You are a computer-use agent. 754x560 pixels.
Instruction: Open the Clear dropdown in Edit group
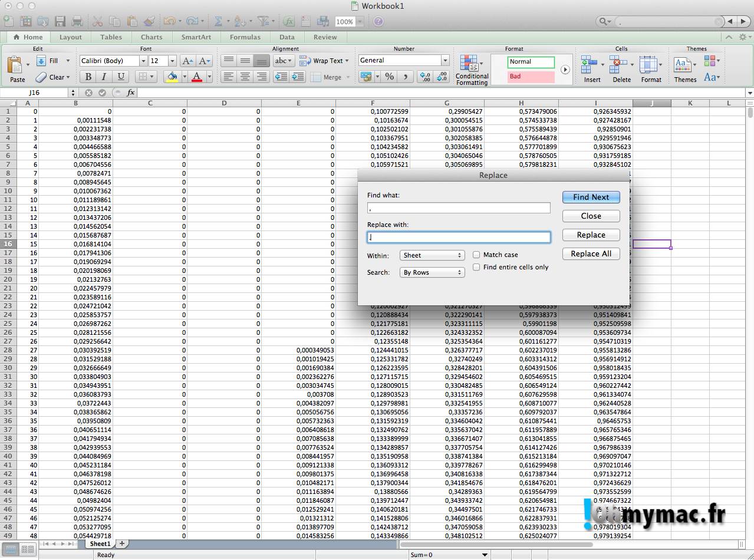tap(68, 77)
